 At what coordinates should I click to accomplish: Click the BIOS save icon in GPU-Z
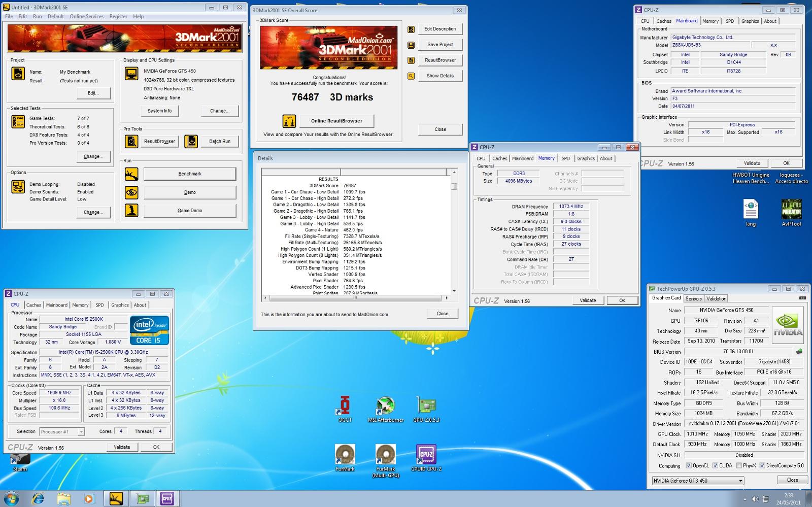click(x=799, y=351)
